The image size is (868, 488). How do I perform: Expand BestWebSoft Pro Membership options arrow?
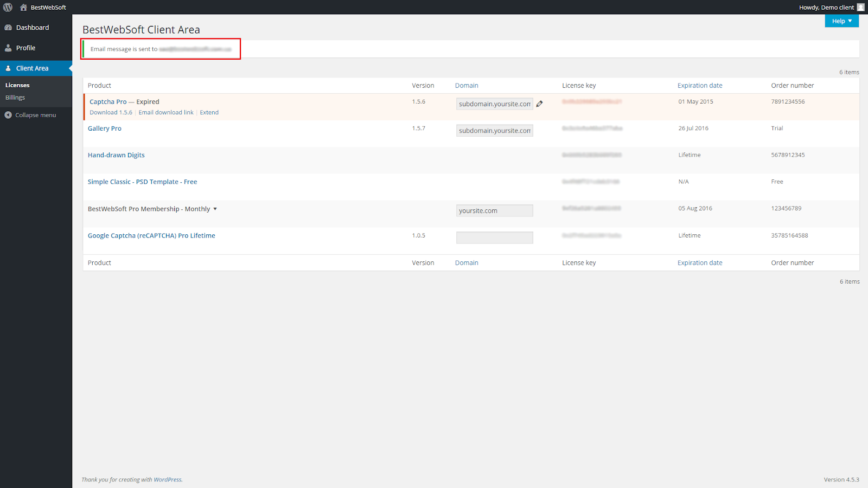215,209
